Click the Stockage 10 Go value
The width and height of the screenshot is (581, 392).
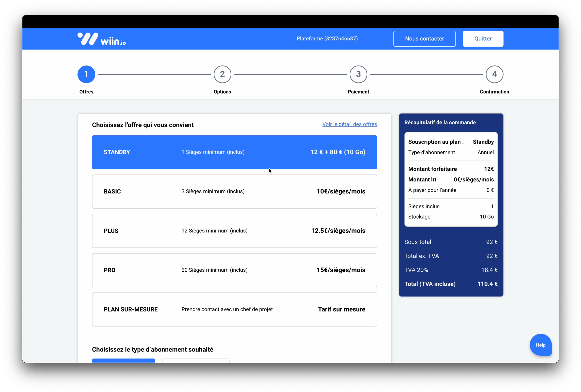pos(487,217)
